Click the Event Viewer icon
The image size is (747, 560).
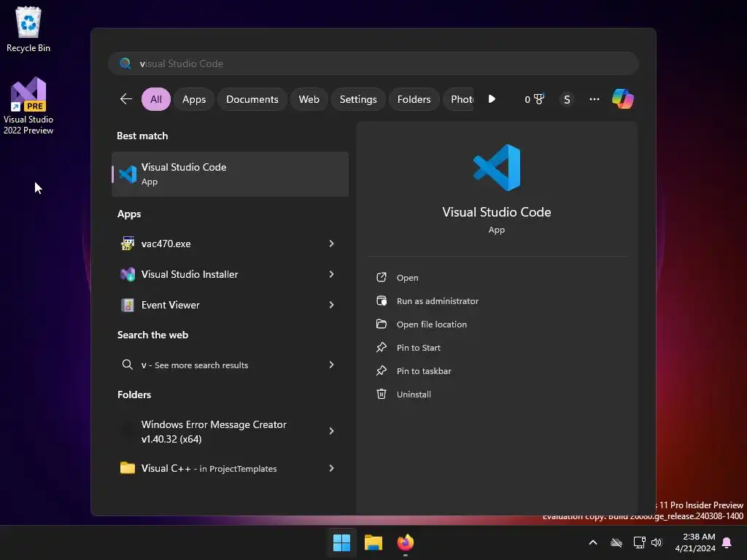[127, 305]
